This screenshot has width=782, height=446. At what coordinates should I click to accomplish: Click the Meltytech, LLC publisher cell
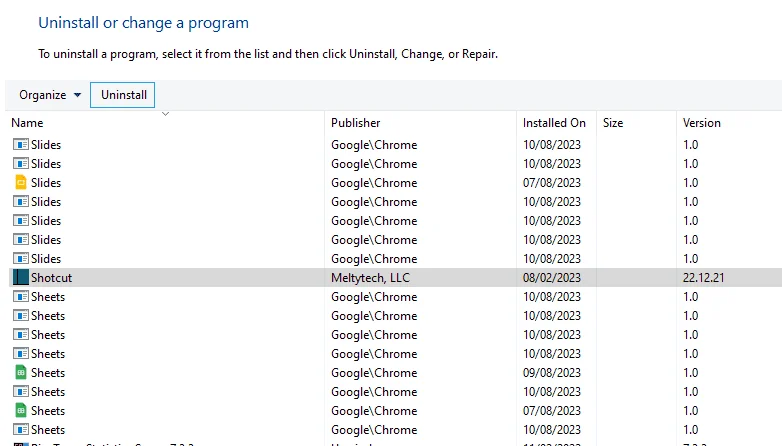(x=370, y=277)
